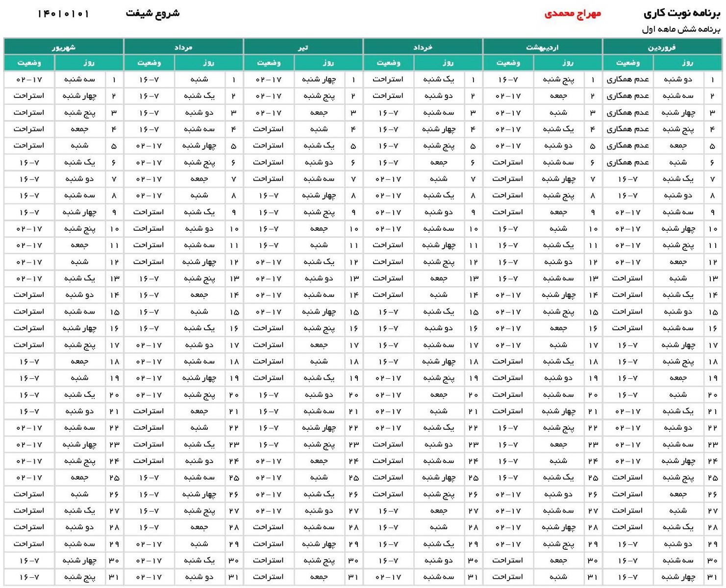Select the shift start date '۱۴۰۱۰۱۰۱'
This screenshot has width=726, height=588.
tap(63, 14)
